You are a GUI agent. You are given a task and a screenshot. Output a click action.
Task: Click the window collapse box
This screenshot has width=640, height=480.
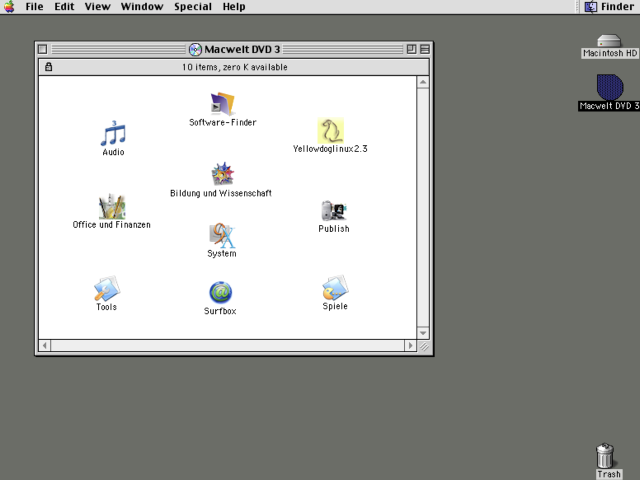(424, 49)
